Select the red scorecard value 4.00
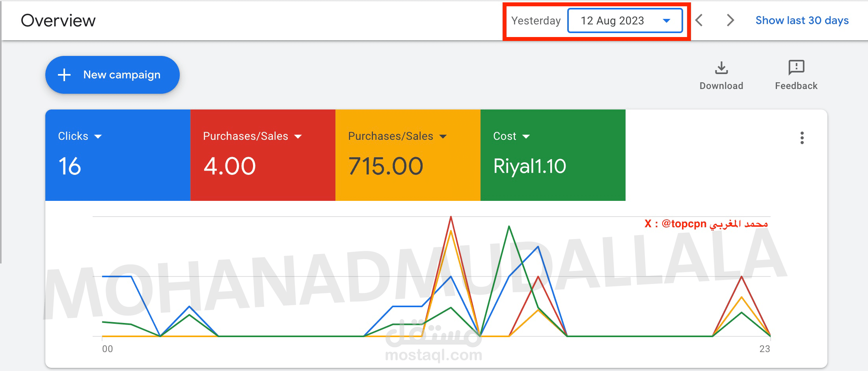Viewport: 868px width, 371px height. click(229, 166)
